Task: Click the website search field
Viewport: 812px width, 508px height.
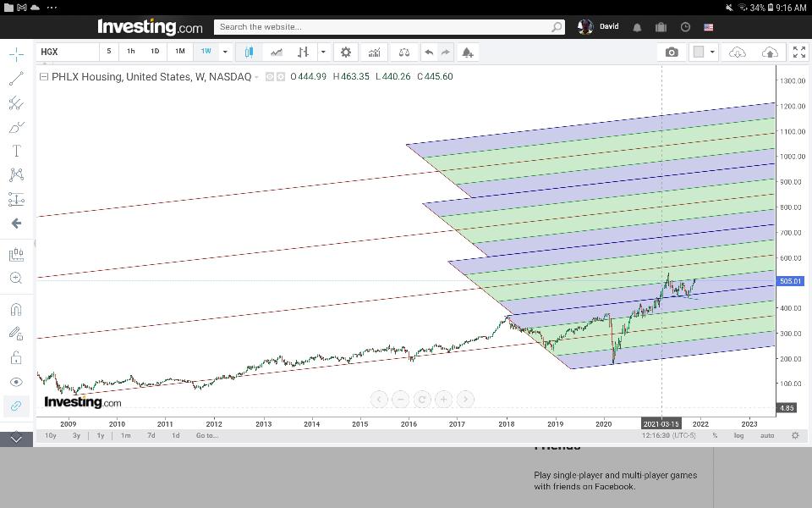Action: coord(382,27)
